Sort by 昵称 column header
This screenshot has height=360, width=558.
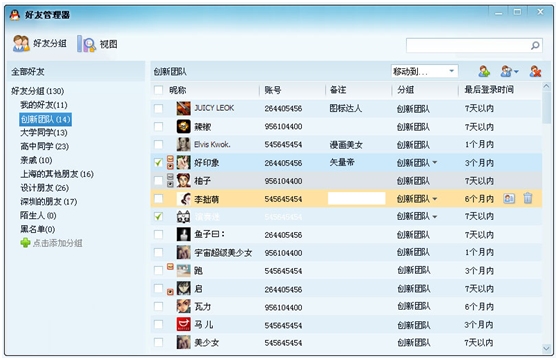pyautogui.click(x=177, y=90)
